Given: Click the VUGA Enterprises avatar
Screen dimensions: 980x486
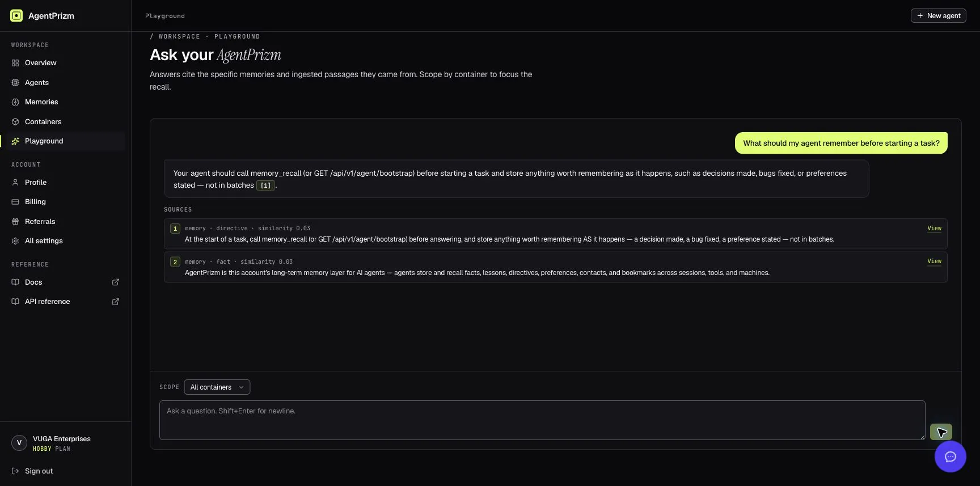Looking at the screenshot, I should point(19,443).
